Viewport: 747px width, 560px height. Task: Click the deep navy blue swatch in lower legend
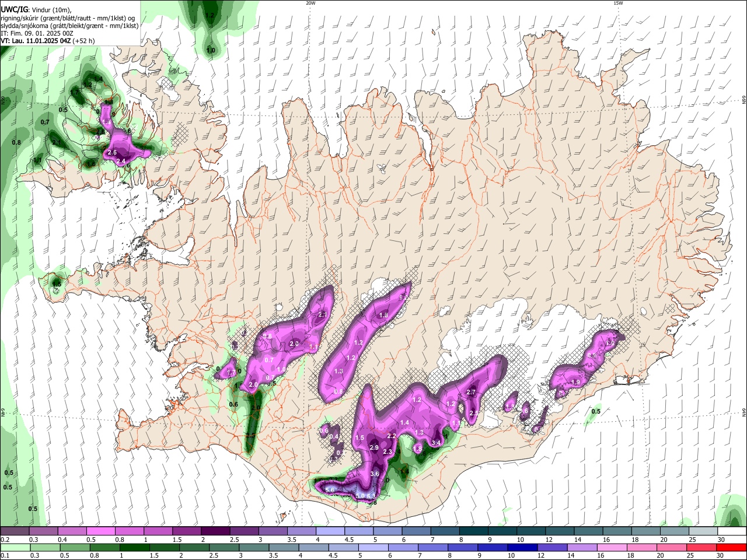pos(521,548)
